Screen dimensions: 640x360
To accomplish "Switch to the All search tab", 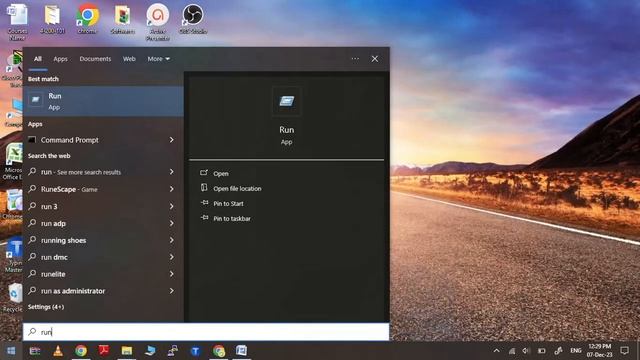I will (38, 59).
